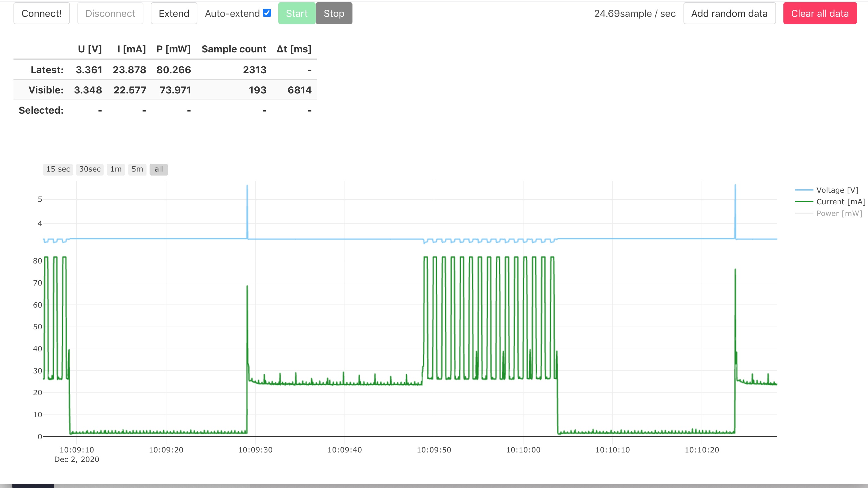Click Visible current value 22.577
Image resolution: width=868 pixels, height=488 pixels.
pyautogui.click(x=130, y=90)
